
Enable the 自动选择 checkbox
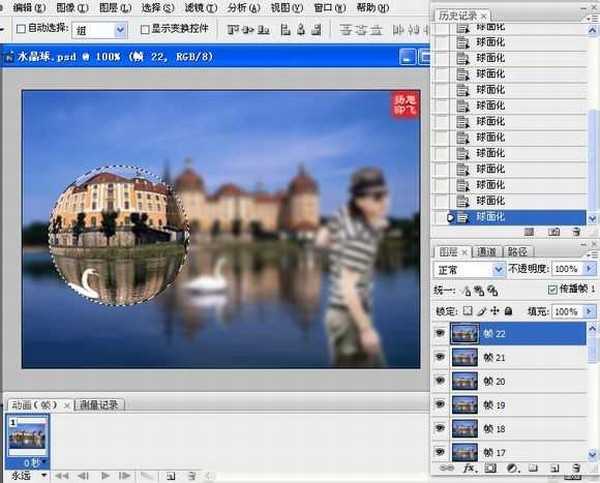[x=22, y=30]
